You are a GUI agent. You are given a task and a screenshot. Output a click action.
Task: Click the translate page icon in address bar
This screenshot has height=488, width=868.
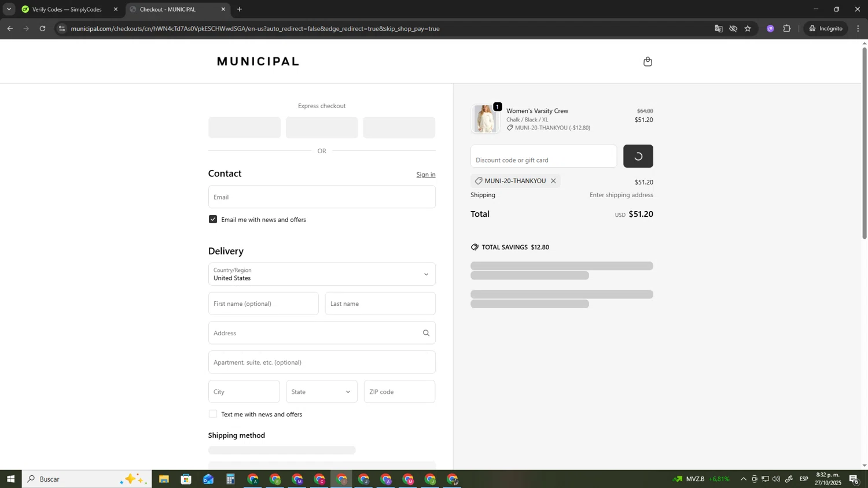pyautogui.click(x=719, y=28)
